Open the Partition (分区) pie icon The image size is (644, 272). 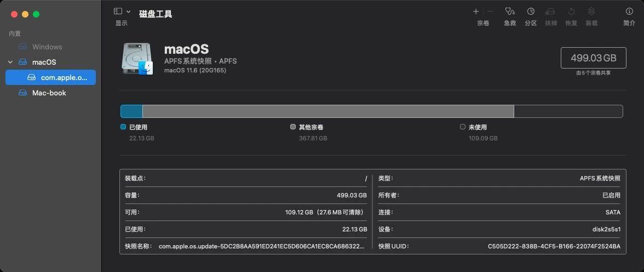[x=531, y=12]
